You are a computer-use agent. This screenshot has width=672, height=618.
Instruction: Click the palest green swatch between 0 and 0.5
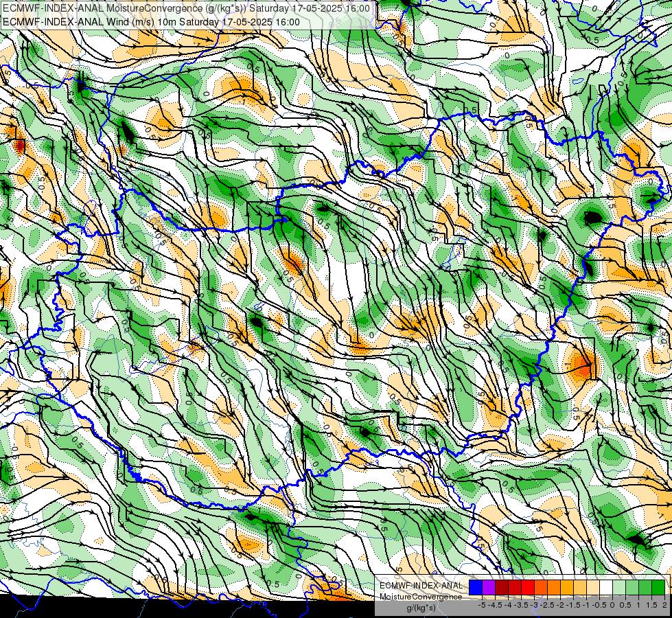[619, 588]
